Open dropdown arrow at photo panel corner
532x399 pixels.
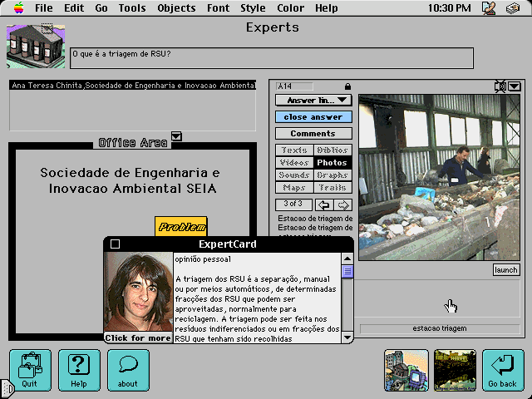click(515, 86)
